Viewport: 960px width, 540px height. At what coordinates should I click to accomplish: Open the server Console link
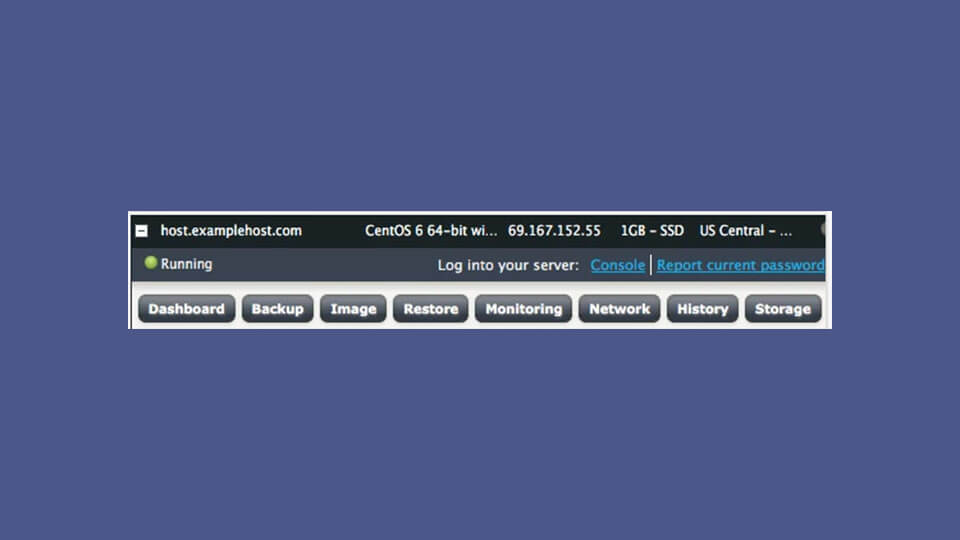click(617, 265)
